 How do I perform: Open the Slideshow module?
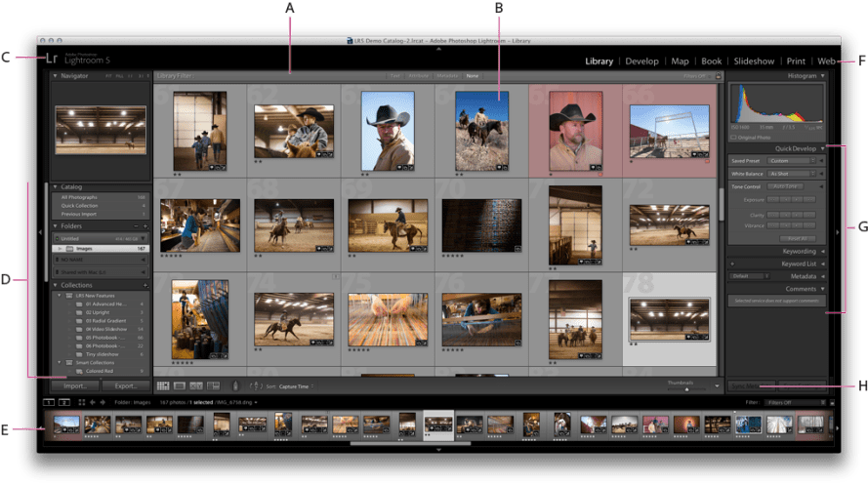pos(754,61)
